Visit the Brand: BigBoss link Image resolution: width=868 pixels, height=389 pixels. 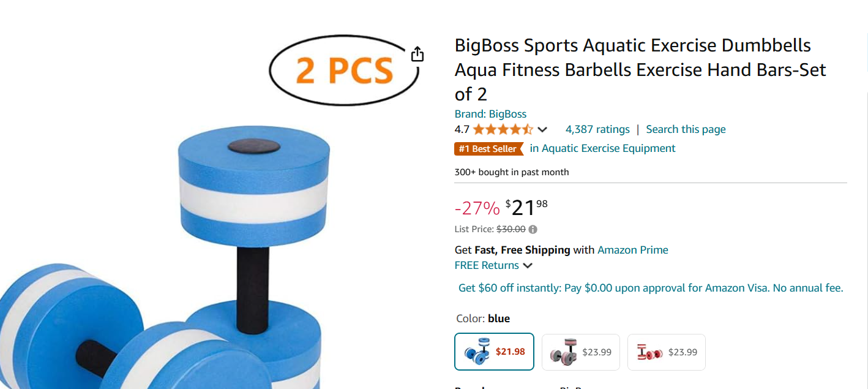tap(490, 114)
